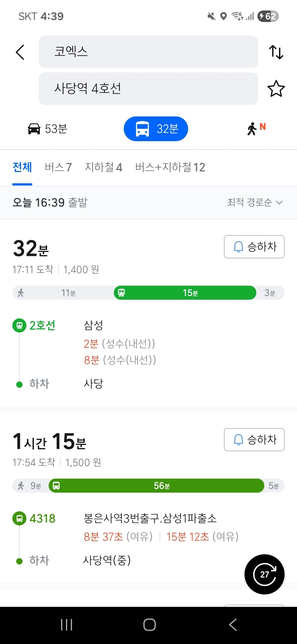Swap origin and destination with arrows icon
Screen dimensions: 297x644
click(276, 52)
